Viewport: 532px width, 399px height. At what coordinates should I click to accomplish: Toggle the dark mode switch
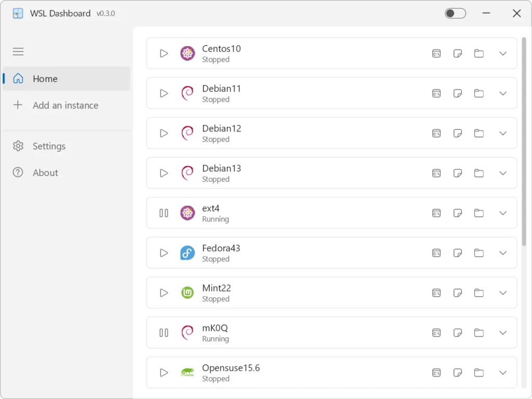tap(455, 13)
